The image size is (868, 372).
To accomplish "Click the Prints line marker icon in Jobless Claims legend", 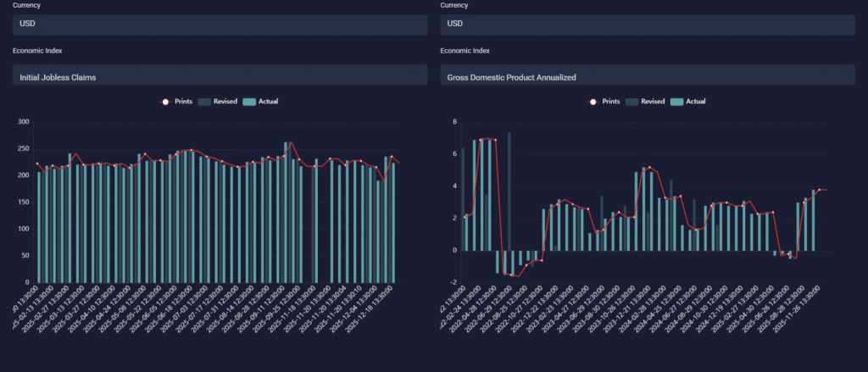I will pyautogui.click(x=165, y=102).
